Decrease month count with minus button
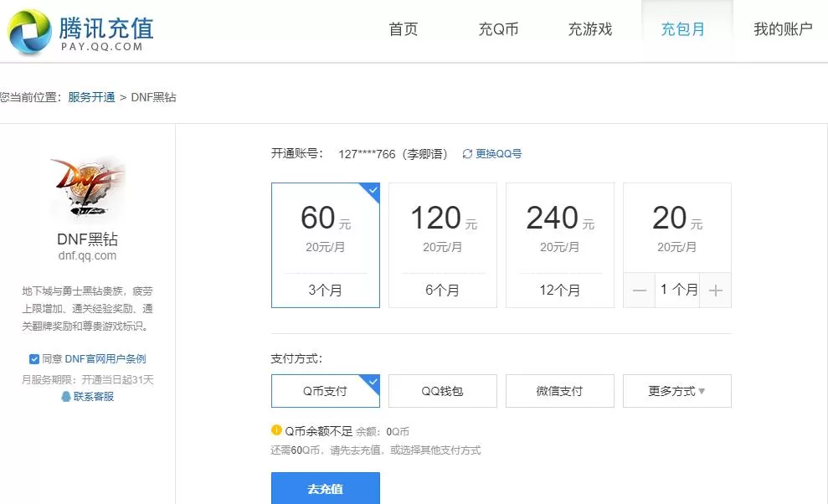The width and height of the screenshot is (828, 504). [x=640, y=290]
